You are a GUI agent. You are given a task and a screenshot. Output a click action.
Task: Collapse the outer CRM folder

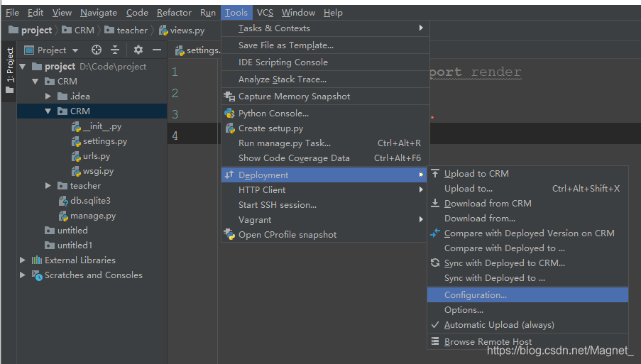(x=35, y=82)
